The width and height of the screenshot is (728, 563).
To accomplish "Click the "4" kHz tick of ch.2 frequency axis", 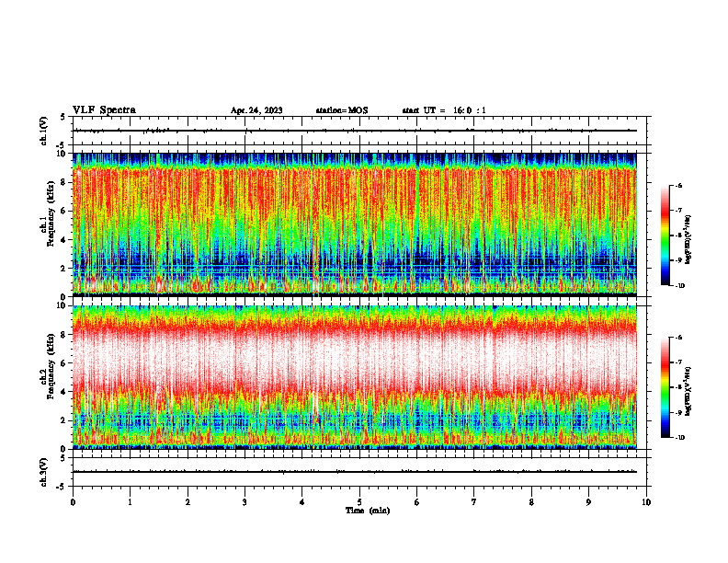I will [x=64, y=392].
